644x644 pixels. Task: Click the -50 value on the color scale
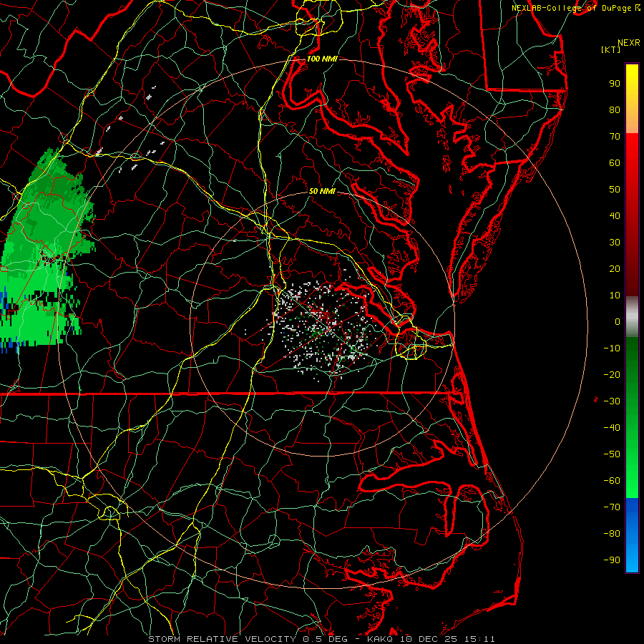pos(612,454)
